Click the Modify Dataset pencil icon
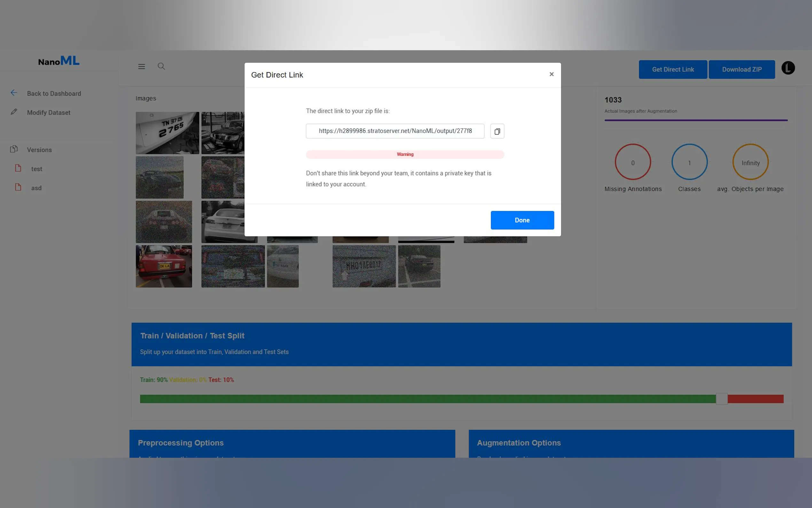 (14, 112)
